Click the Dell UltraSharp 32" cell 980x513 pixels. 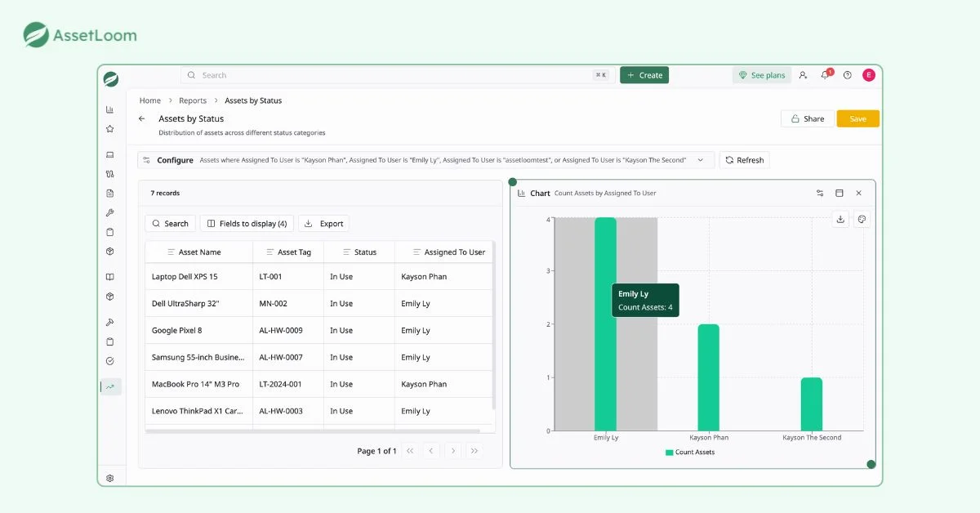pos(199,304)
